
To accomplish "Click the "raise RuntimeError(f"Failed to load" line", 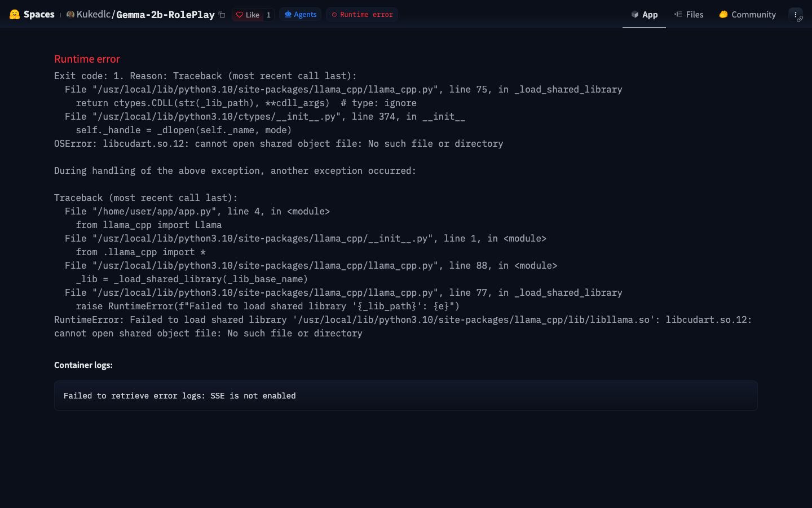I will pos(268,306).
